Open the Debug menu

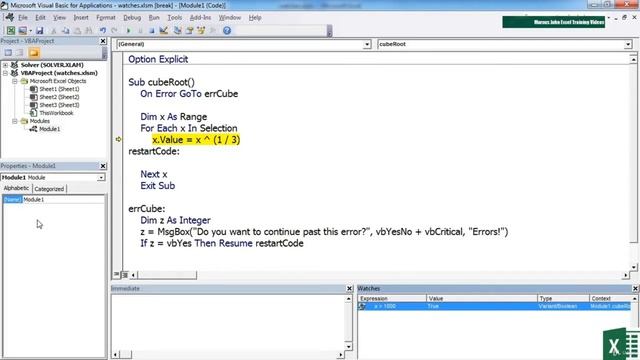tap(132, 18)
